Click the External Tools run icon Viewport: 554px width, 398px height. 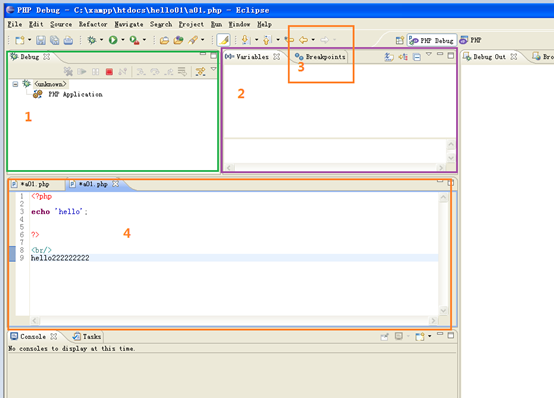click(x=134, y=40)
